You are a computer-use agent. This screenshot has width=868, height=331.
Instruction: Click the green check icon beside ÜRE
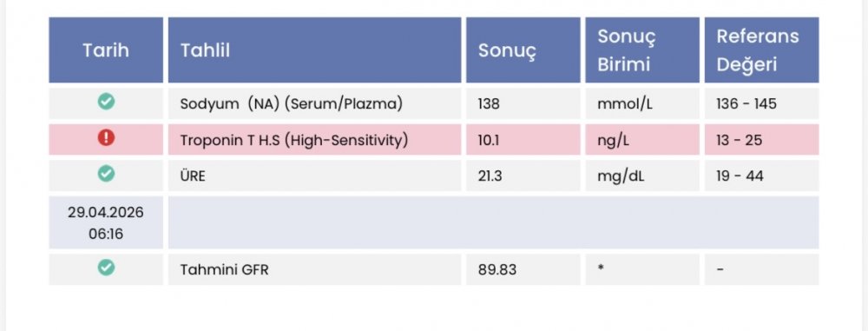[106, 174]
